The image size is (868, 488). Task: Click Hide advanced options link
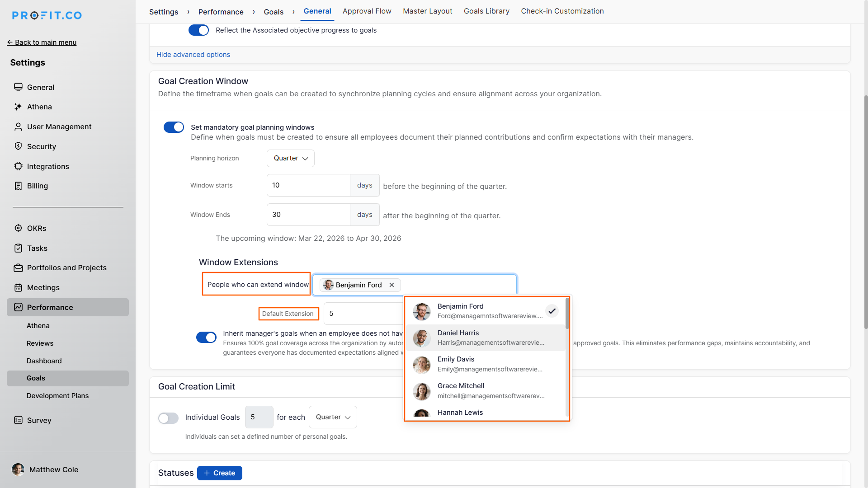pyautogui.click(x=193, y=55)
